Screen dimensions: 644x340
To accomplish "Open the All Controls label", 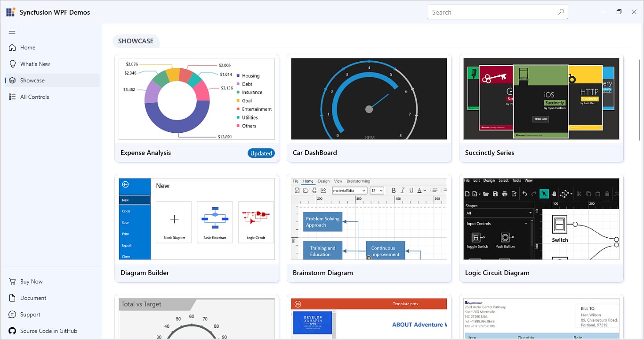I will pos(35,97).
